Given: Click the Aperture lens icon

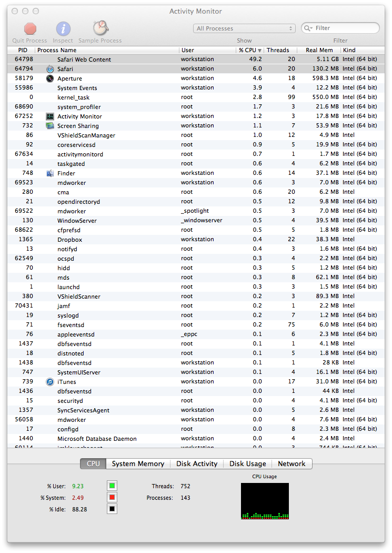Looking at the screenshot, I should 50,78.
